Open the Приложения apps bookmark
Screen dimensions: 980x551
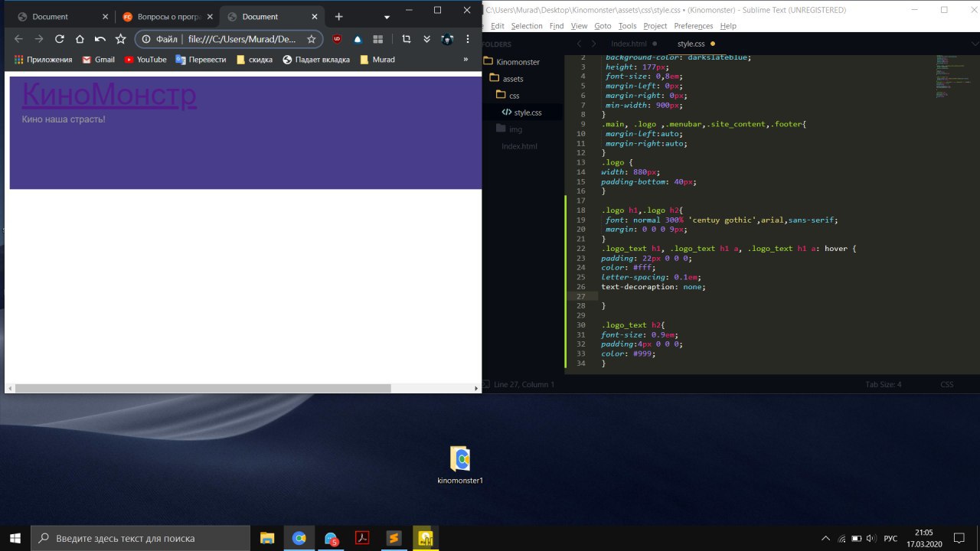(43, 60)
